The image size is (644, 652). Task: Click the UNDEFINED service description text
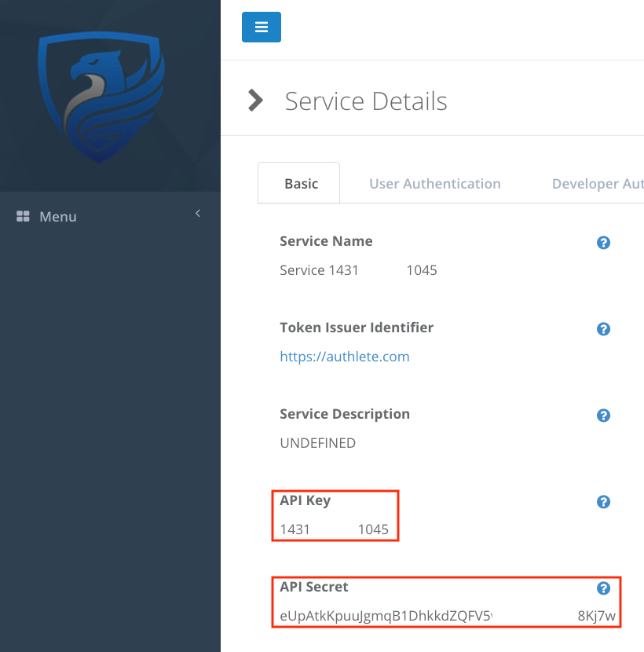tap(317, 443)
